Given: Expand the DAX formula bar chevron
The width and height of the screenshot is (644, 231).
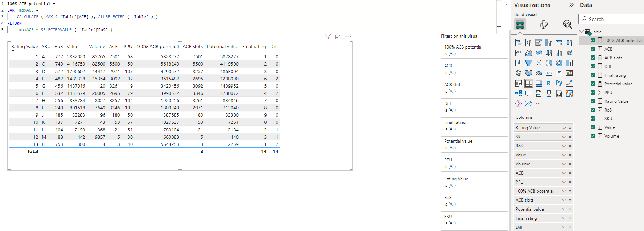Looking at the screenshot, I should [505, 5].
